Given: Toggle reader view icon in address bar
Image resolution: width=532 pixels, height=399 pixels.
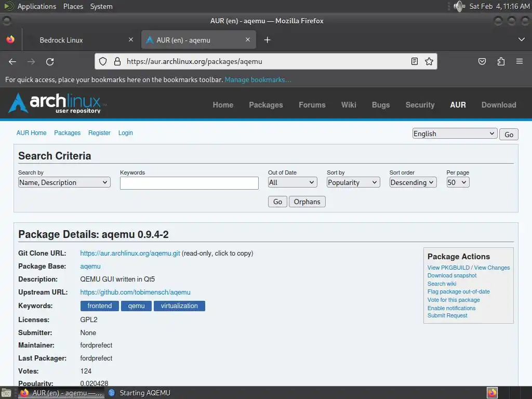Looking at the screenshot, I should (x=414, y=61).
